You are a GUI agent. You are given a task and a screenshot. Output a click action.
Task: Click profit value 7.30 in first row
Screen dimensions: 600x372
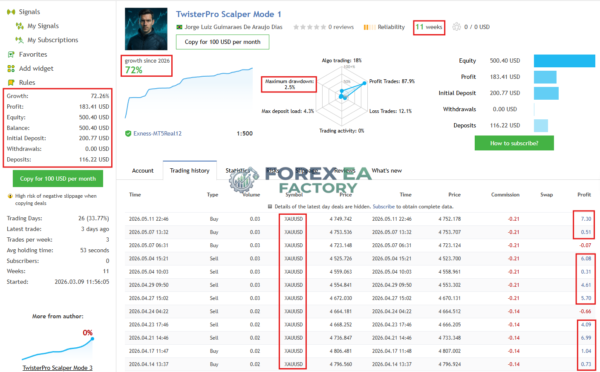(586, 219)
